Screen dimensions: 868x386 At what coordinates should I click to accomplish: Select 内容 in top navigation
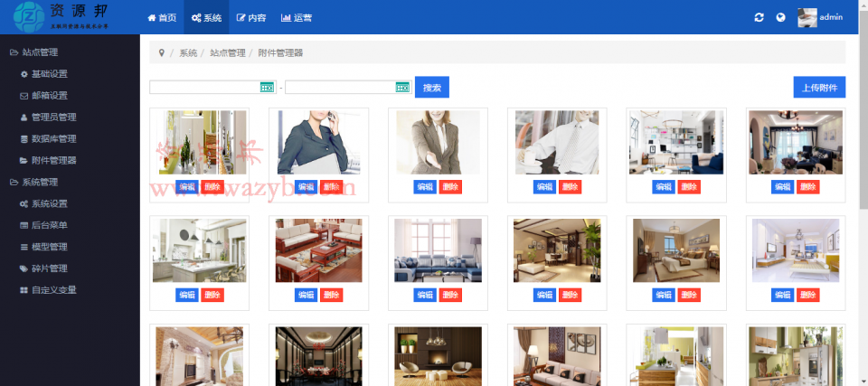tap(251, 18)
